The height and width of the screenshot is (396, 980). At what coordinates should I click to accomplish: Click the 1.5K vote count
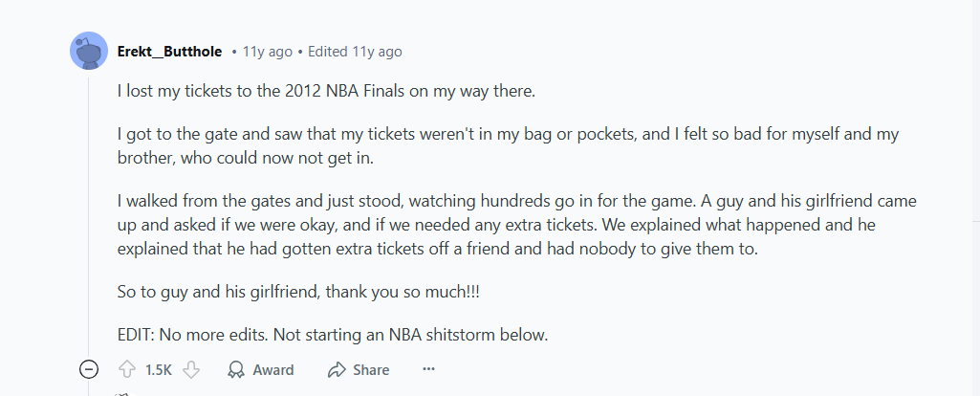pyautogui.click(x=159, y=369)
